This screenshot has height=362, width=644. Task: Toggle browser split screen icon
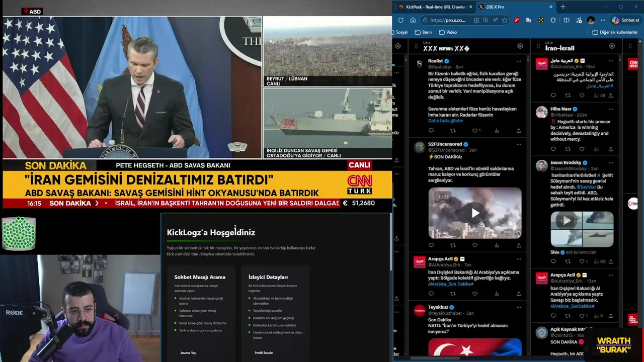566,20
